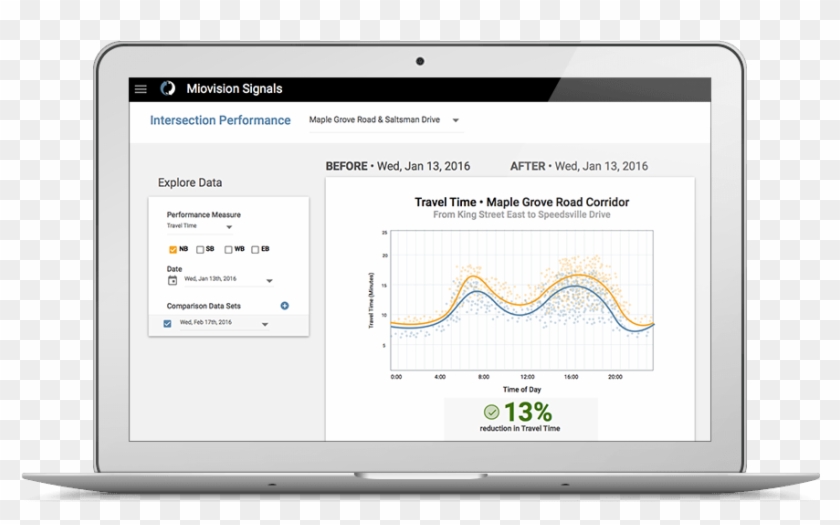Select the Intersection Performance heading
Viewport: 840px width, 525px height.
[220, 120]
